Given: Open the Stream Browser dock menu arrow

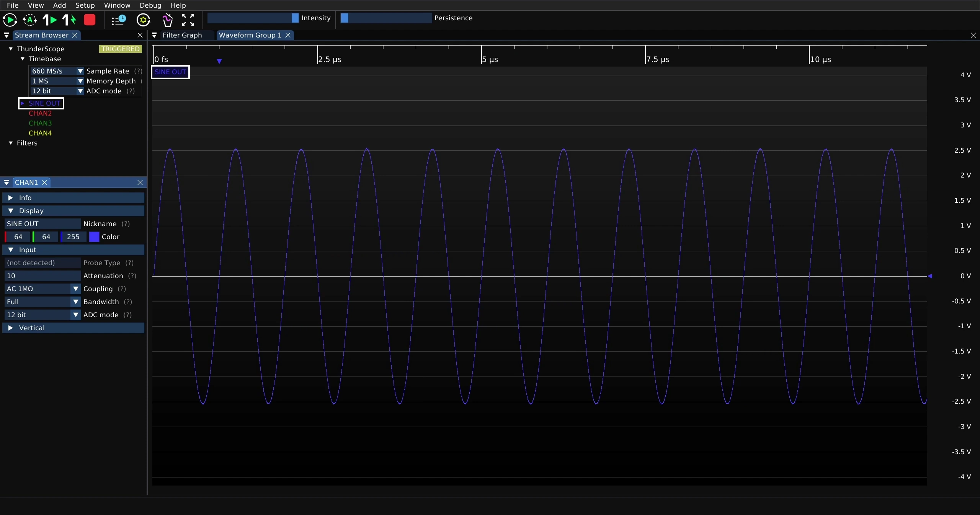Looking at the screenshot, I should pos(7,35).
